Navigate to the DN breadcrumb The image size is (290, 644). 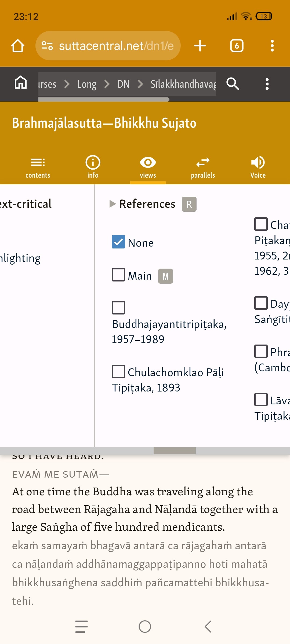(x=123, y=84)
